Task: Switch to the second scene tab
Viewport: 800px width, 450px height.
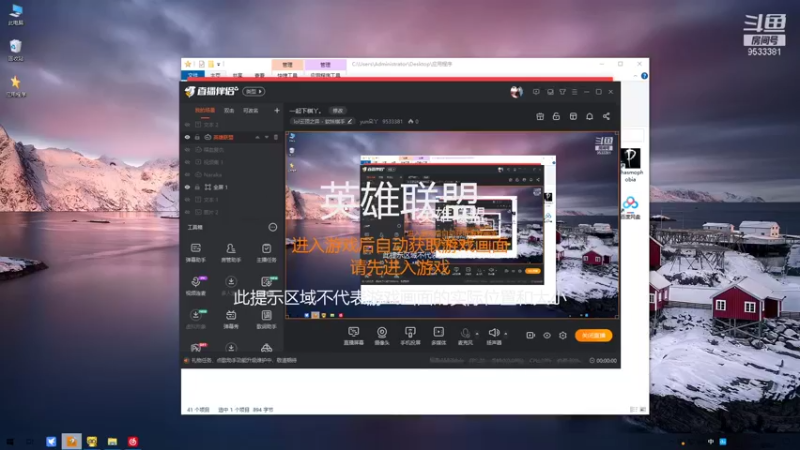Action: (x=229, y=110)
